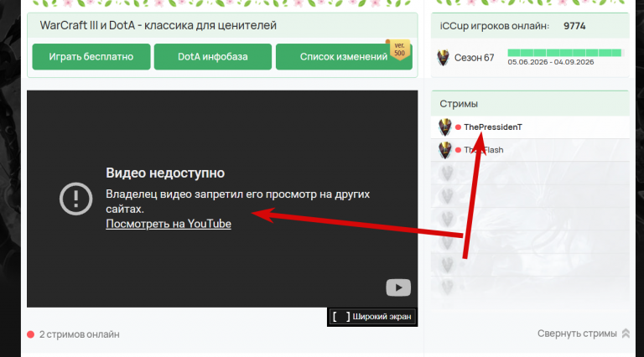Screen dimensions: 644x357
Task: Click the season dates 05.06.2026 - 04.09.2026
Action: (x=551, y=62)
